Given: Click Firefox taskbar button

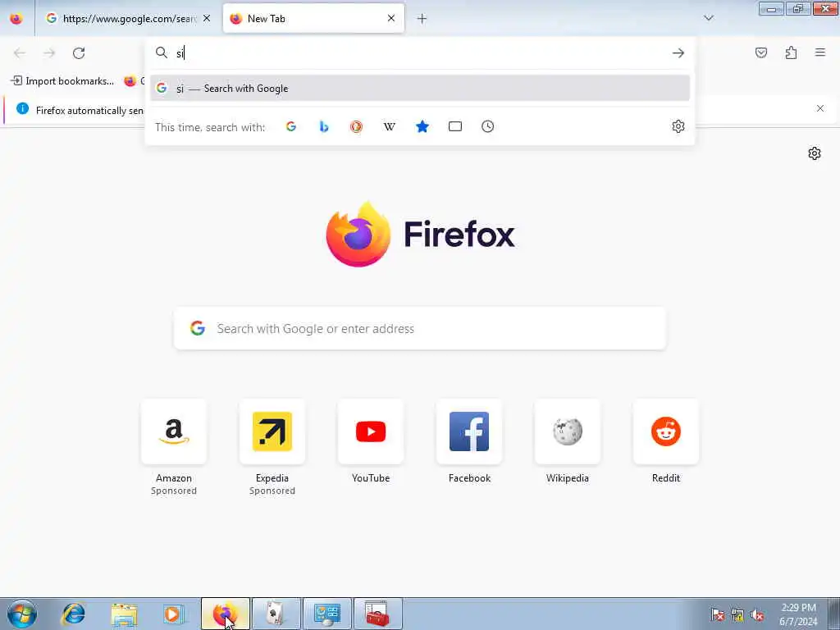Looking at the screenshot, I should (x=226, y=614).
